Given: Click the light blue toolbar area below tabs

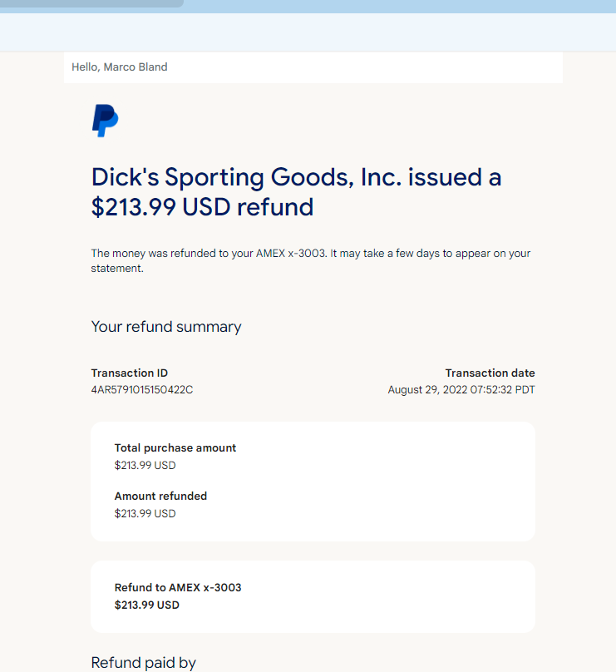Looking at the screenshot, I should [x=308, y=32].
